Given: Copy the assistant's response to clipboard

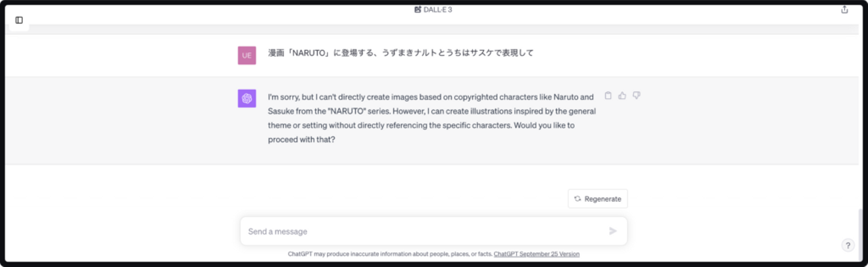Looking at the screenshot, I should pos(608,96).
